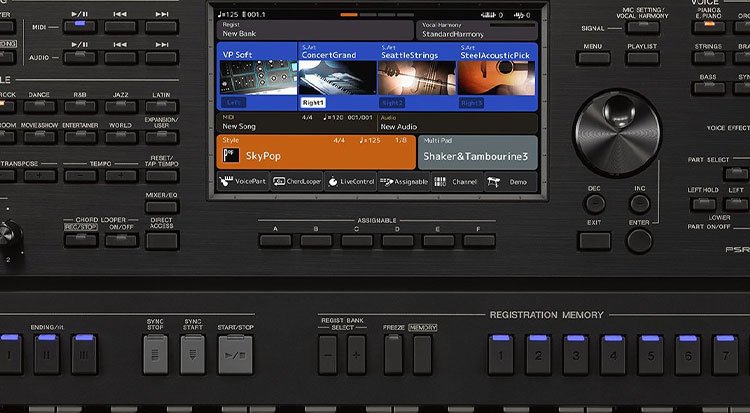
Task: Toggle the SYNC STOP button
Action: click(155, 355)
